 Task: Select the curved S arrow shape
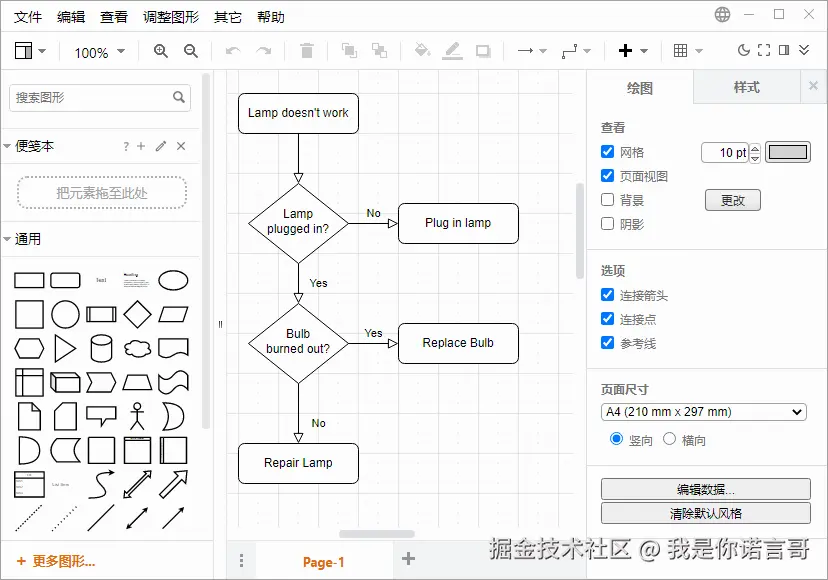[101, 484]
